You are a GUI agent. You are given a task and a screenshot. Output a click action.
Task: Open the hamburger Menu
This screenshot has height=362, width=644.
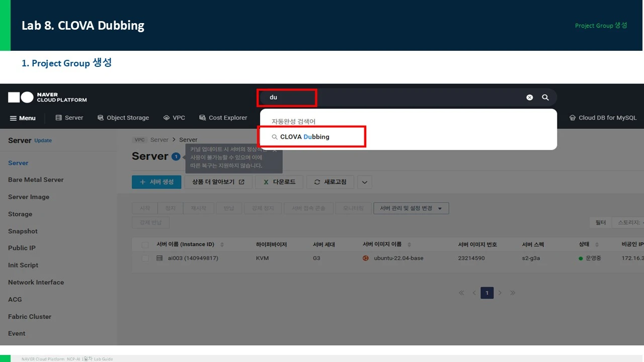click(23, 118)
